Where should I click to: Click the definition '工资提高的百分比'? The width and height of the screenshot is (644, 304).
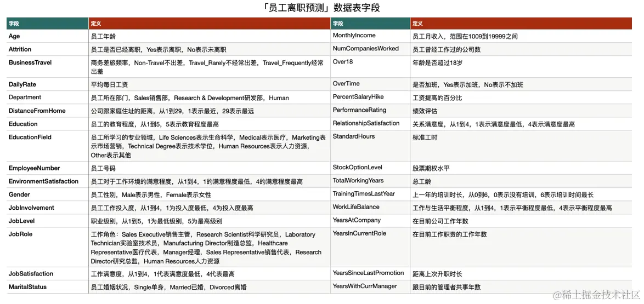click(x=437, y=97)
